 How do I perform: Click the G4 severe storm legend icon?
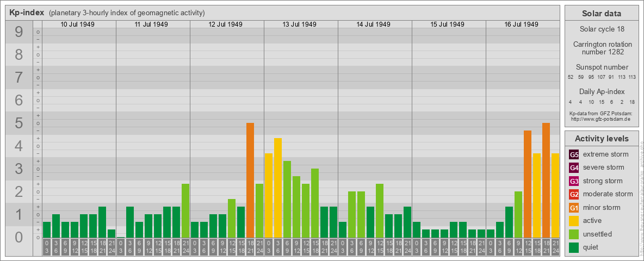point(574,168)
